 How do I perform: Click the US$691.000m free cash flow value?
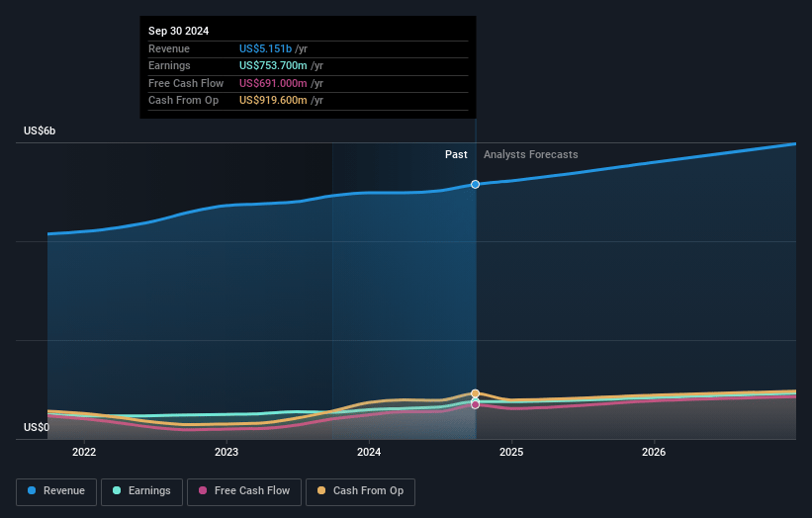click(273, 83)
